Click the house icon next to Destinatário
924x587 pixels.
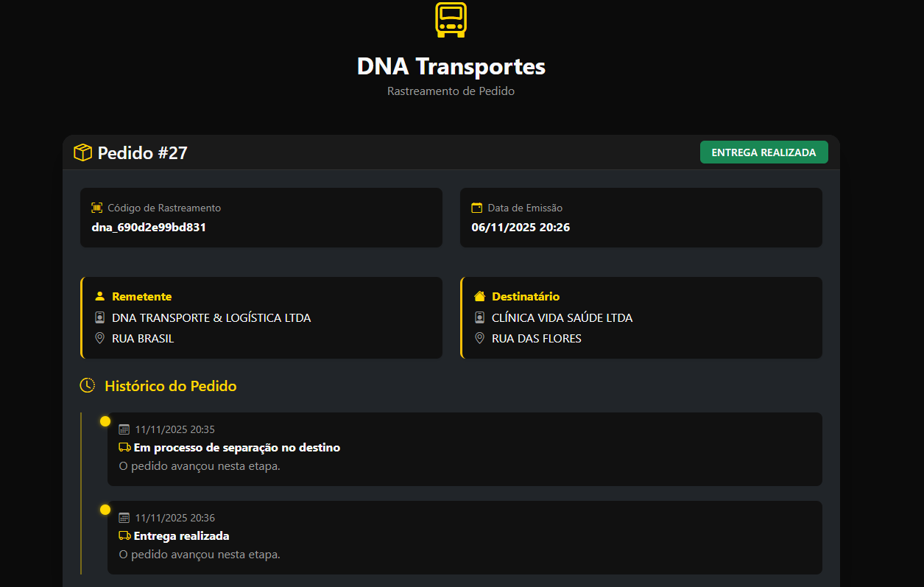pyautogui.click(x=480, y=296)
